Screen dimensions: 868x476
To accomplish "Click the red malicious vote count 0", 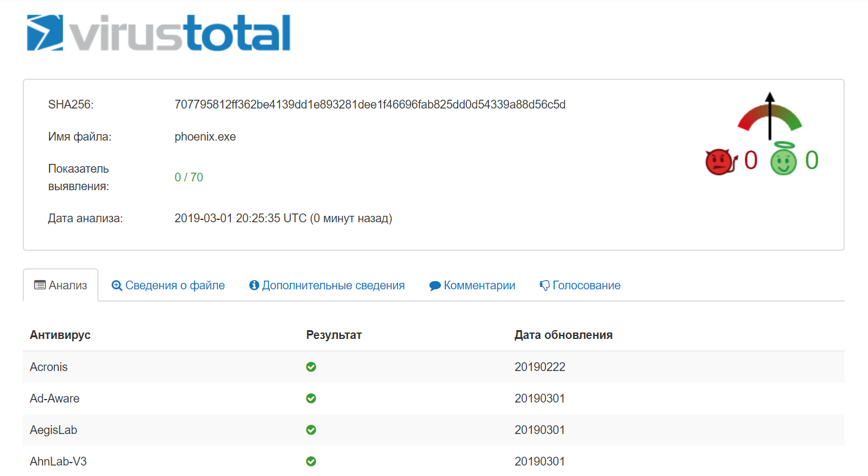I will tap(751, 160).
